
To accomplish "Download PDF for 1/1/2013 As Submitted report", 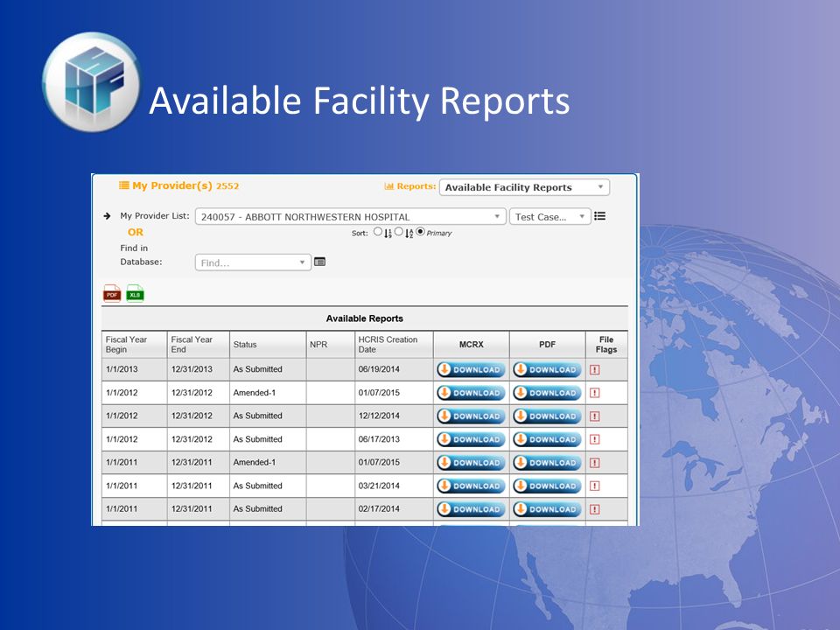I will pyautogui.click(x=547, y=369).
